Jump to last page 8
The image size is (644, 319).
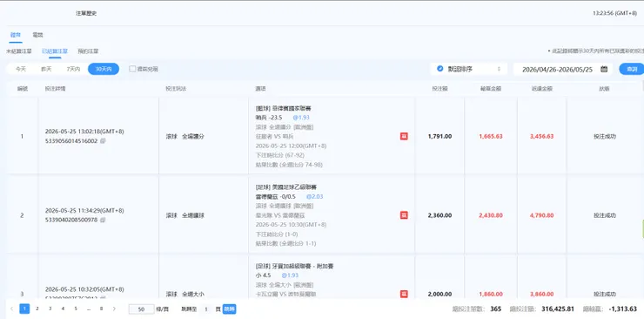[x=101, y=309]
